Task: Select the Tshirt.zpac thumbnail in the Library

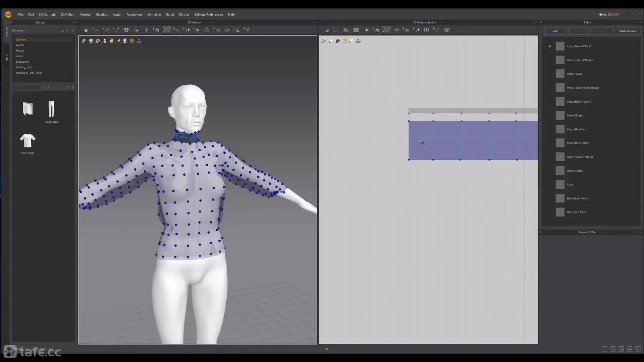Action: coord(28,141)
